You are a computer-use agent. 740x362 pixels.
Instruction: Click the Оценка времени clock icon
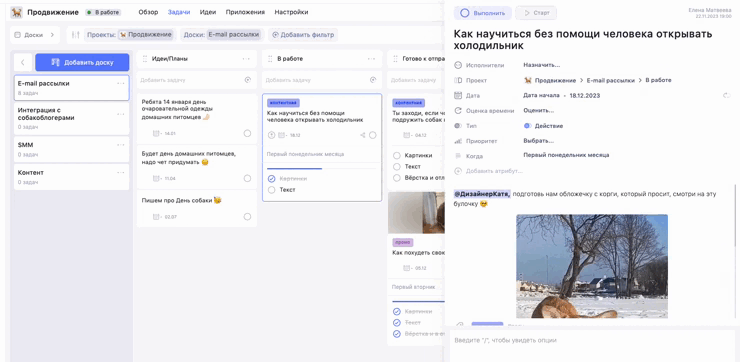point(457,111)
